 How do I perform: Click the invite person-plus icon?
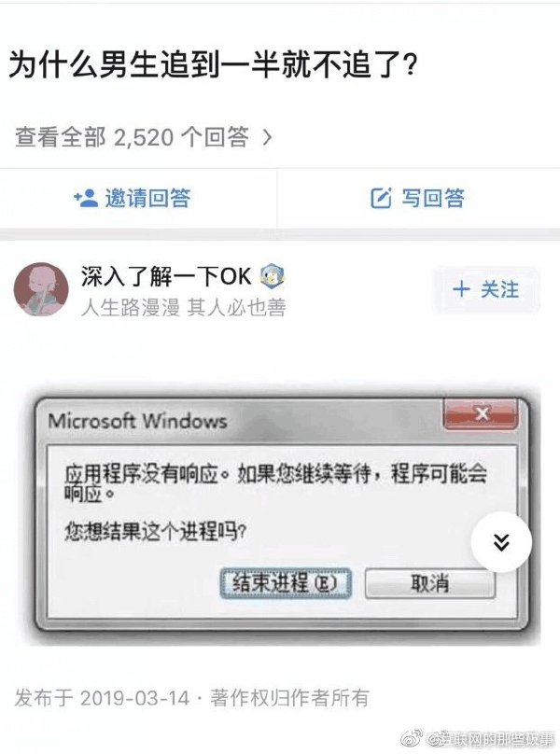[86, 198]
